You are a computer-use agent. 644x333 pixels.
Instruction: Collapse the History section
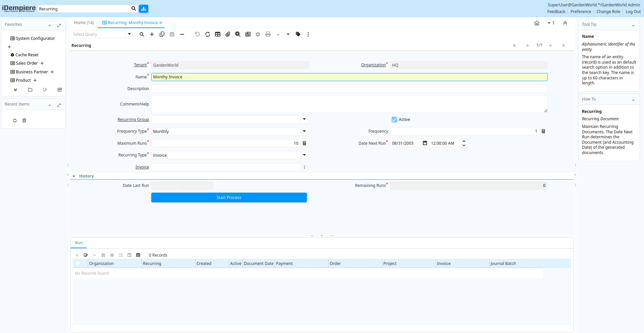74,176
